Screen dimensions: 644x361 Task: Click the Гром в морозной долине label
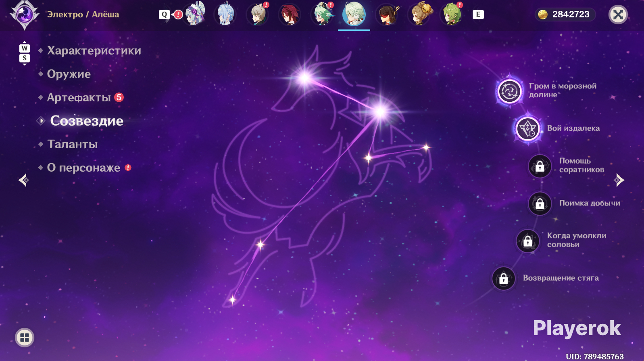(563, 90)
